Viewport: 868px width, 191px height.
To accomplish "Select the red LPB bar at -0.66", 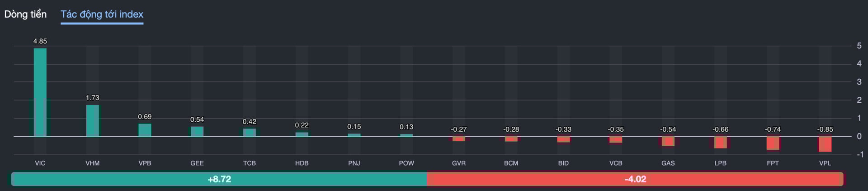I will (x=721, y=142).
